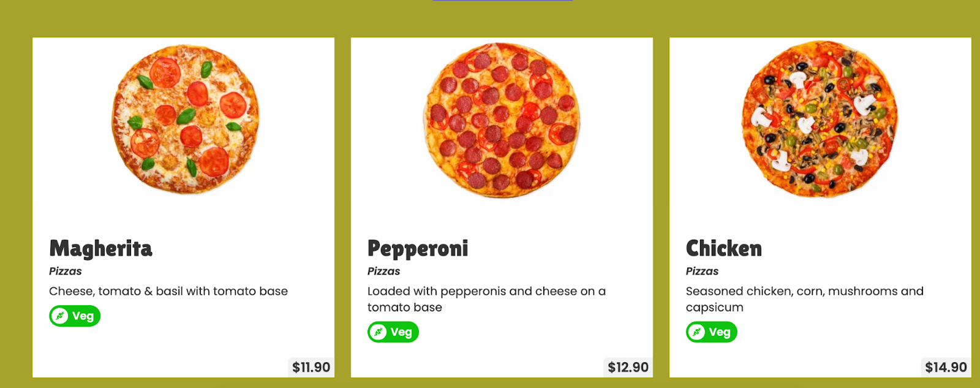The height and width of the screenshot is (388, 980).
Task: Click Pizzas category label under Chicken
Action: [702, 271]
